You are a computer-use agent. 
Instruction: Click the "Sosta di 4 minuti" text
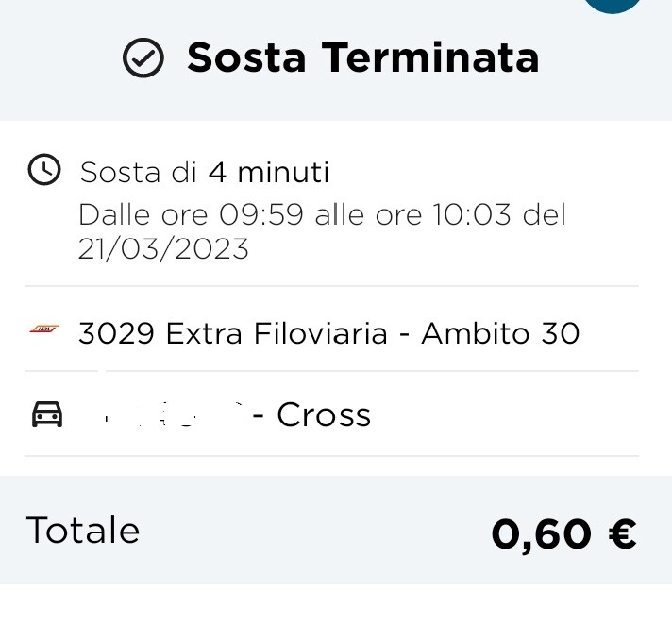[x=205, y=173]
